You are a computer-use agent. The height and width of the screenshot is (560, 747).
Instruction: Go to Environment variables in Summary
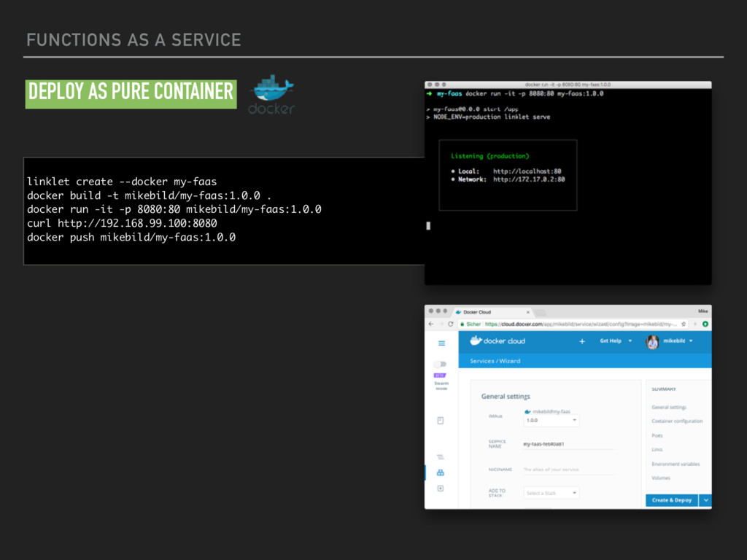pos(676,464)
